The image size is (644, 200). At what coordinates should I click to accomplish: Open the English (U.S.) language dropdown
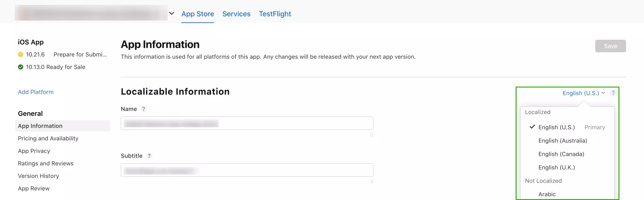584,93
